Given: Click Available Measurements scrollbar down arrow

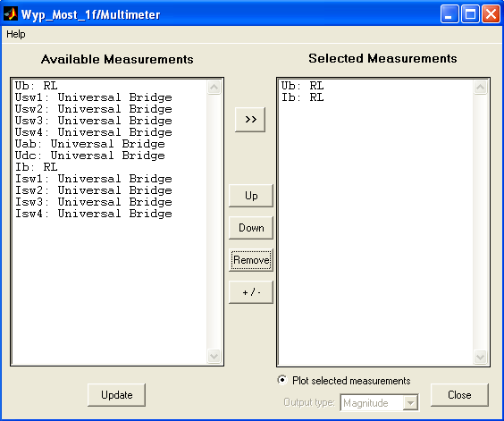Looking at the screenshot, I should [x=214, y=357].
